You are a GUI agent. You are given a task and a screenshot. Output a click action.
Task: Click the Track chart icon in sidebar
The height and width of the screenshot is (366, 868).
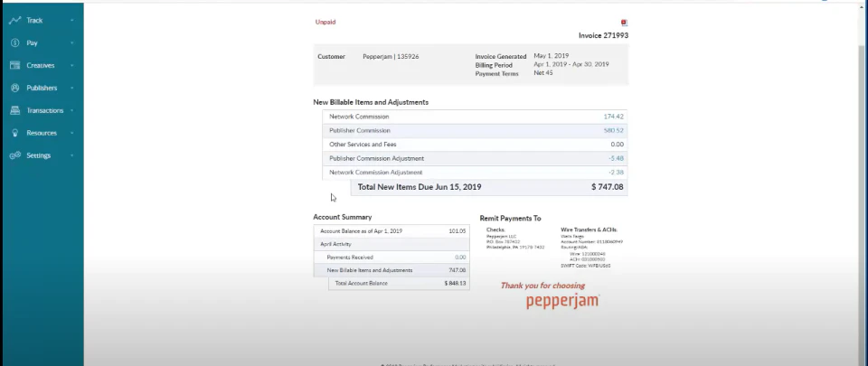click(x=15, y=21)
